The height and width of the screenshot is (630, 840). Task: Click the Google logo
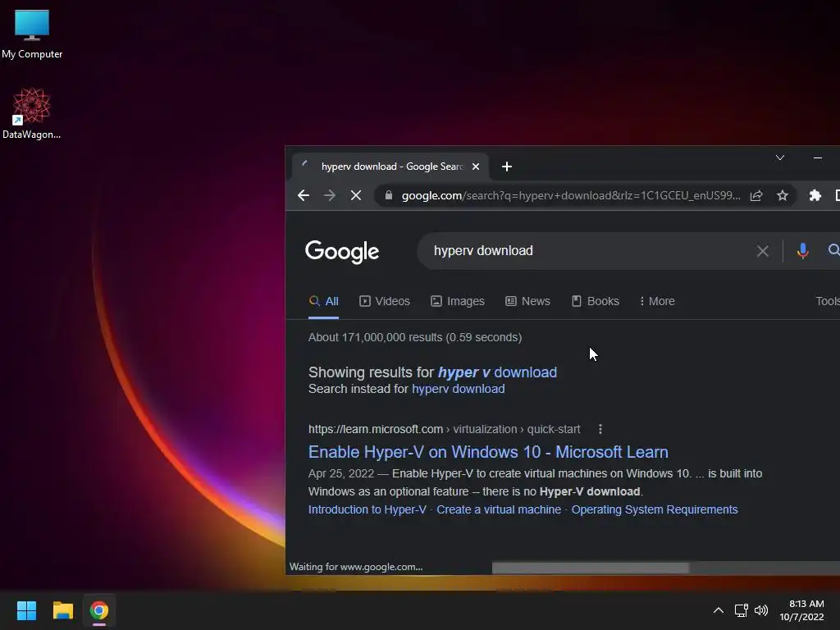coord(342,251)
